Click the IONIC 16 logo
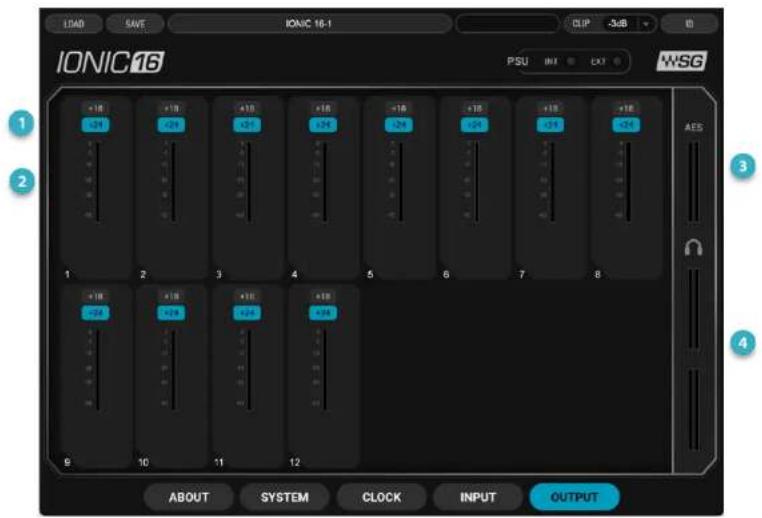 [110, 62]
